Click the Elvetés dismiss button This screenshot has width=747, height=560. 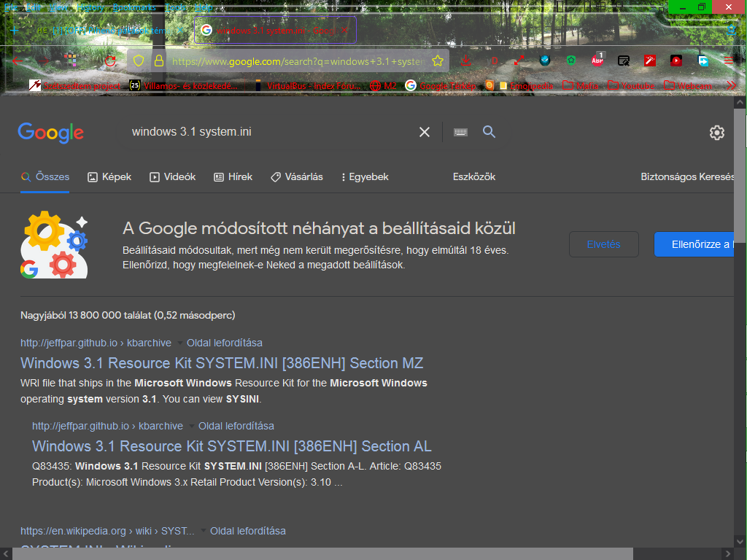point(603,244)
